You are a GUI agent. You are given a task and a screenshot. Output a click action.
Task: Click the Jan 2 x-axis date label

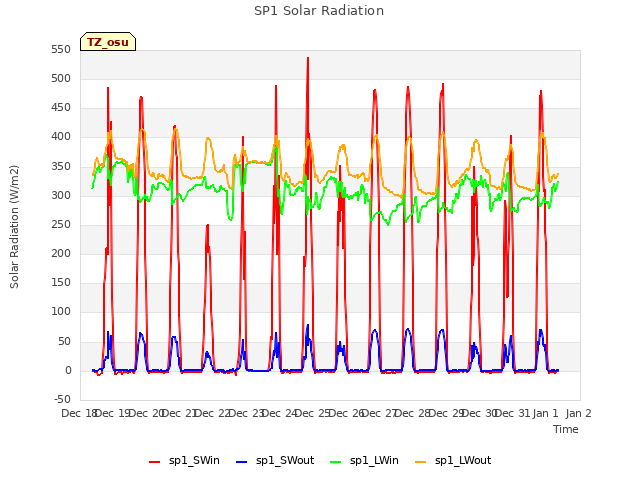(578, 413)
